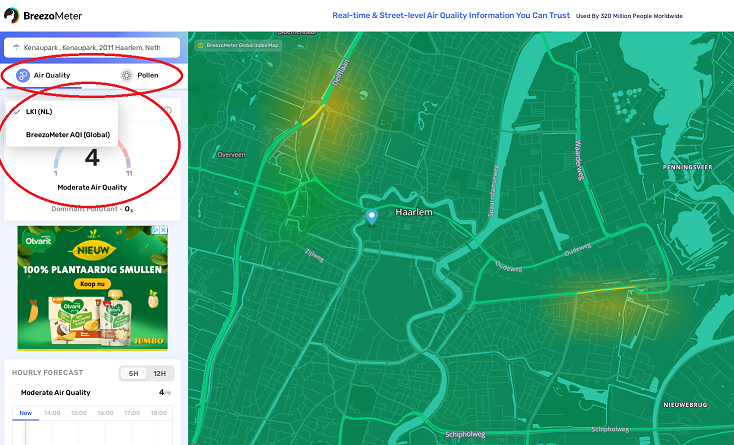
Task: Click the info icon beside index selector
Action: coord(168,111)
